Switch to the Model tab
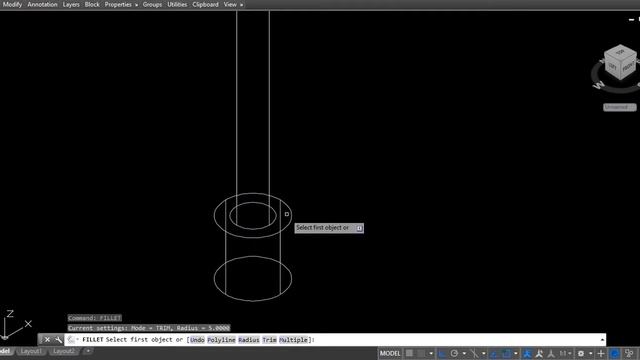This screenshot has height=360, width=640. coord(5,351)
